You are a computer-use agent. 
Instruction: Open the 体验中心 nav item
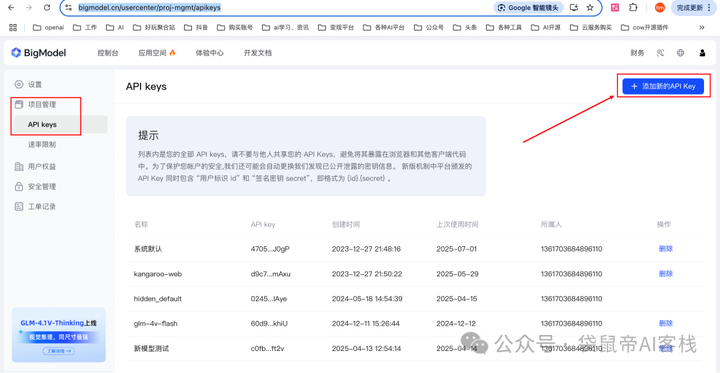209,53
